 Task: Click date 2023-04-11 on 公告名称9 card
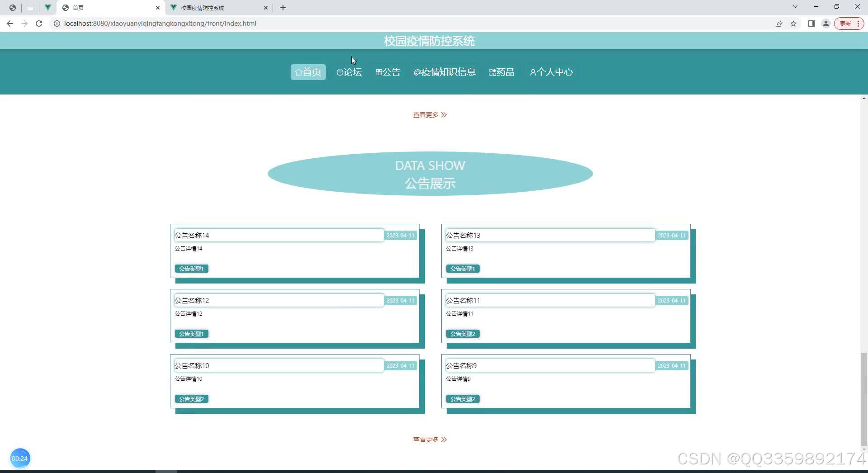(671, 365)
